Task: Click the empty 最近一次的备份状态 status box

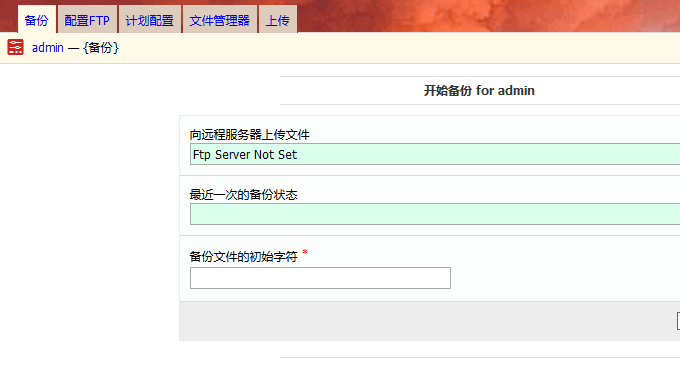Action: [435, 214]
